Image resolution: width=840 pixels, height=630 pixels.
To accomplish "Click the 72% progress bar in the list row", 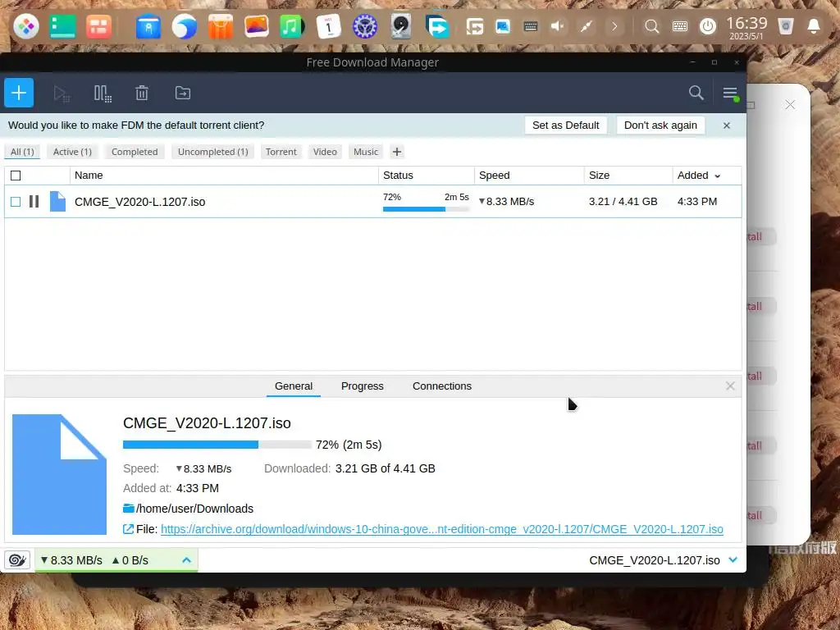I will point(426,209).
